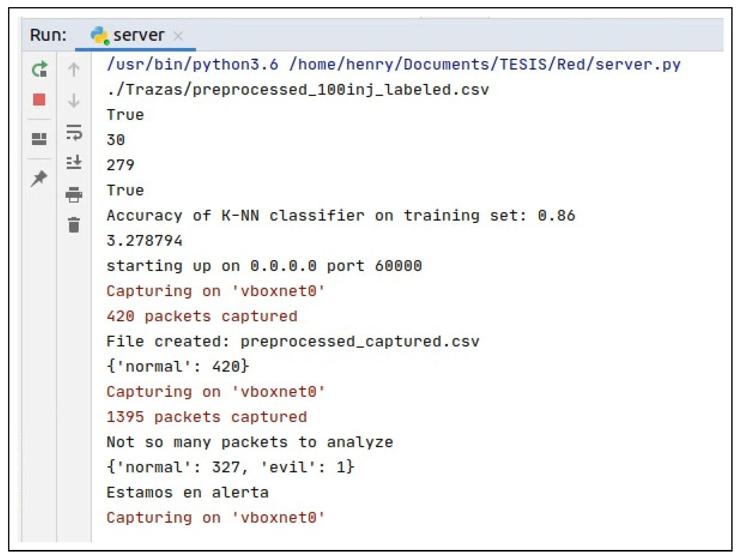The image size is (741, 560).
Task: Click the 'starting up on 0.0.0.0' line
Action: (x=264, y=266)
